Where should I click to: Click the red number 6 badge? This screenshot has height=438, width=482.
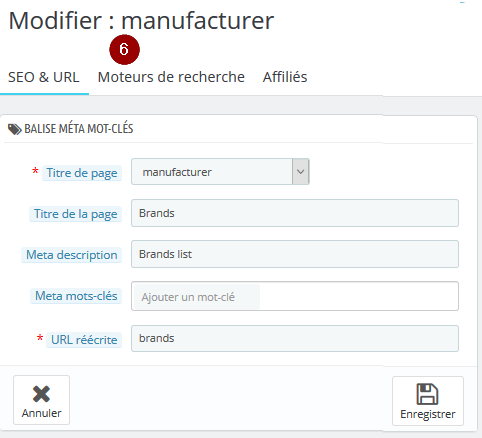tap(124, 50)
